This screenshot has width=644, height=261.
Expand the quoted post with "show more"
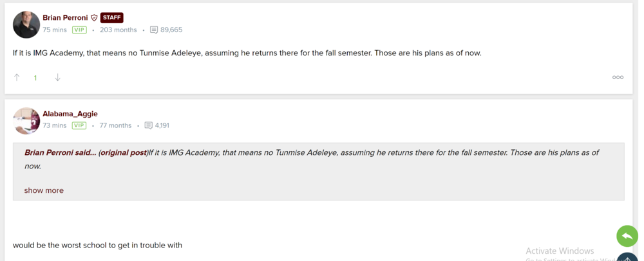coord(44,190)
